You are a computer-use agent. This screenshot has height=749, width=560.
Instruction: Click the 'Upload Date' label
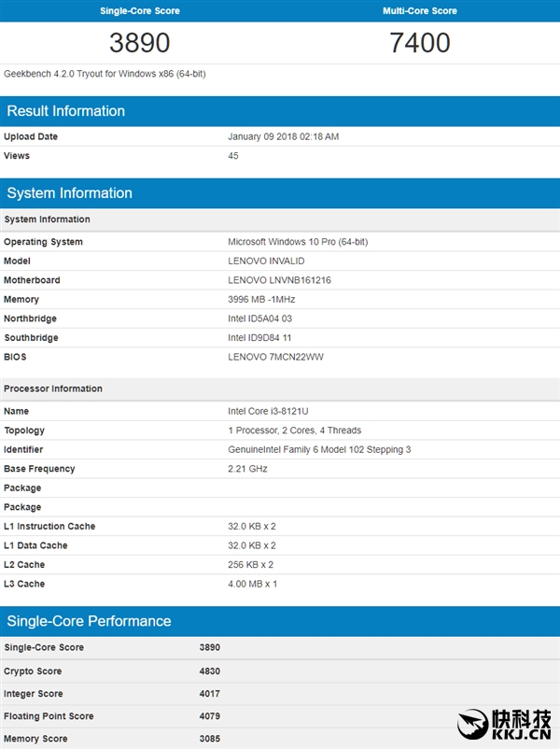click(x=31, y=136)
